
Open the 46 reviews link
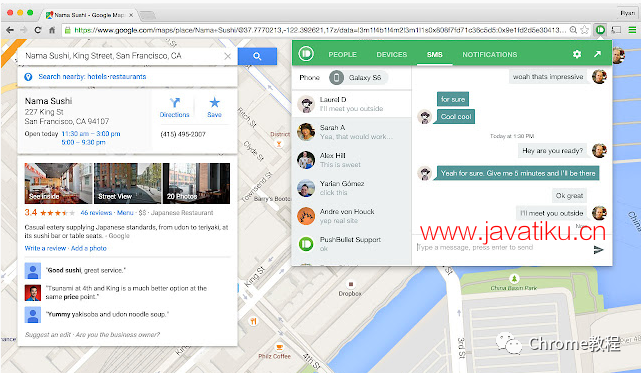[x=96, y=213]
